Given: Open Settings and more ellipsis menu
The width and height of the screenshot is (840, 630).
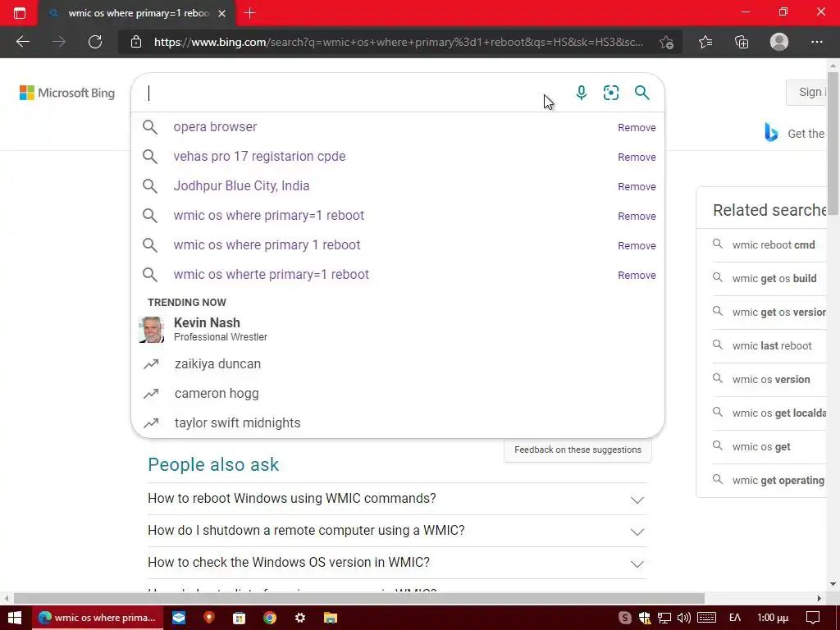Looking at the screenshot, I should click(816, 42).
